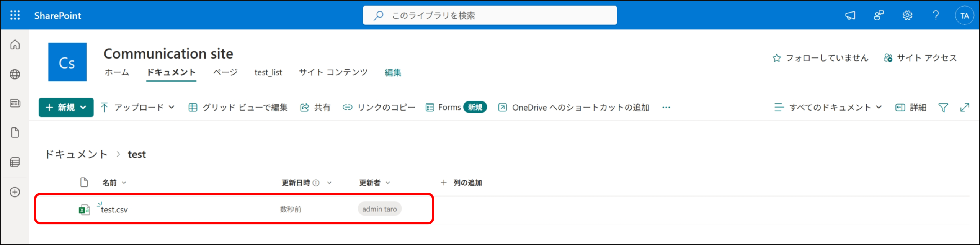Open the help question mark icon
Viewport: 980px width, 245px height.
pos(936,15)
